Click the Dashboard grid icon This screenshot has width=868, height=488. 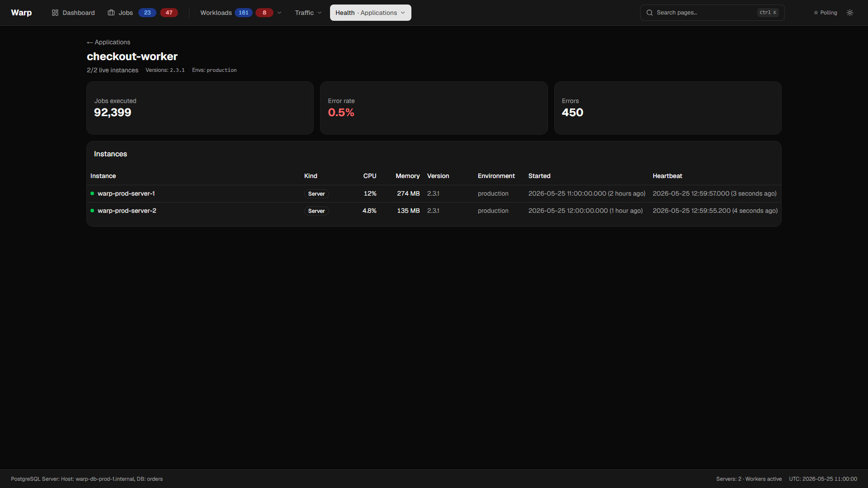point(55,13)
